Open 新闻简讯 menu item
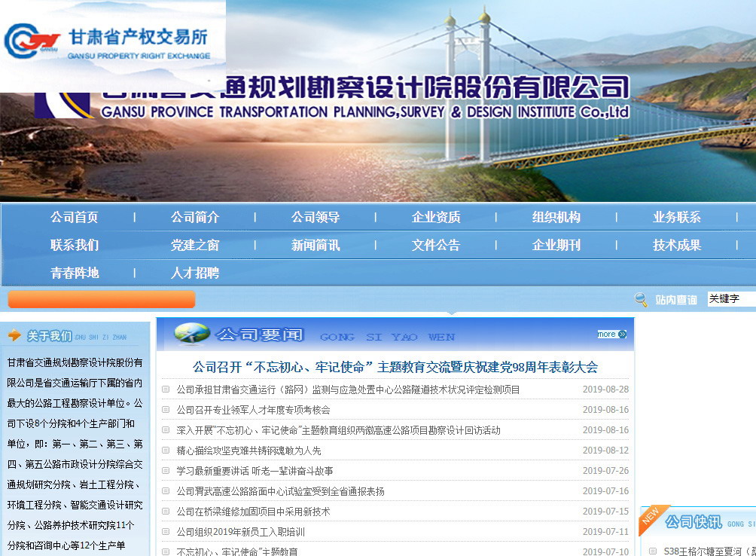 coord(316,245)
